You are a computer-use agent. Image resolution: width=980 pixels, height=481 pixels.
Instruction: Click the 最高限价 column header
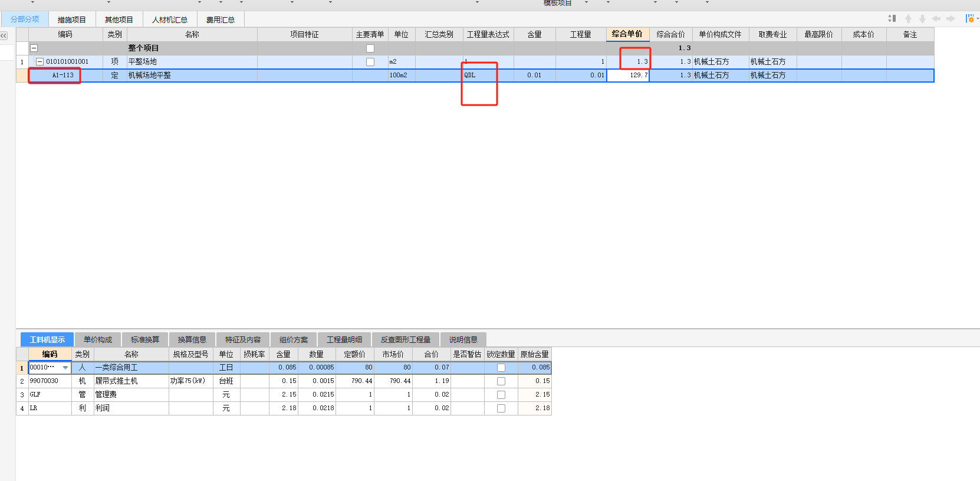pos(819,35)
